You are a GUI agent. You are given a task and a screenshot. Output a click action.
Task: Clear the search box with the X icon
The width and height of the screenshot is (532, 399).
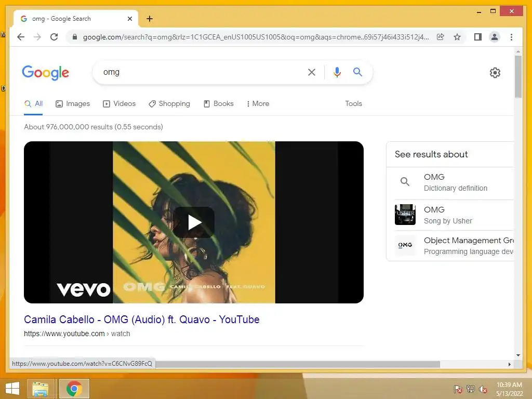click(312, 72)
